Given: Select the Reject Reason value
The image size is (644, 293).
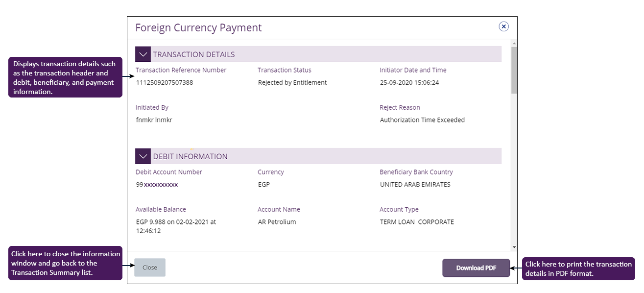Looking at the screenshot, I should click(x=422, y=120).
